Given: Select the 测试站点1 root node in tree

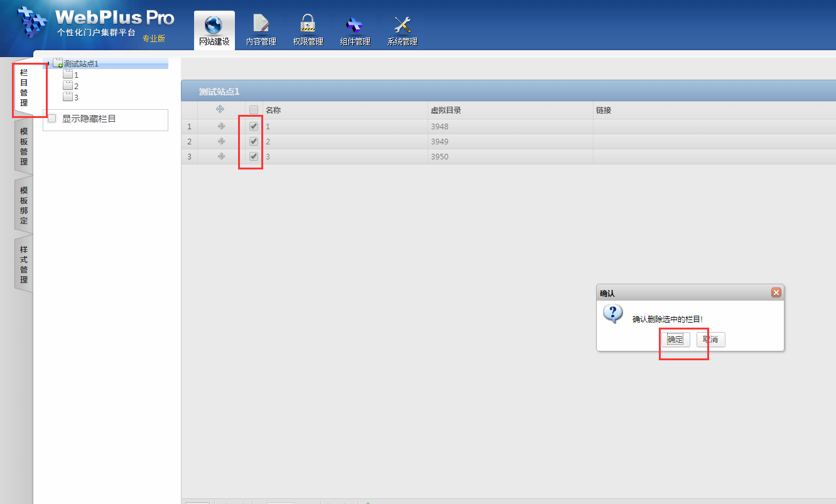Looking at the screenshot, I should (x=81, y=63).
